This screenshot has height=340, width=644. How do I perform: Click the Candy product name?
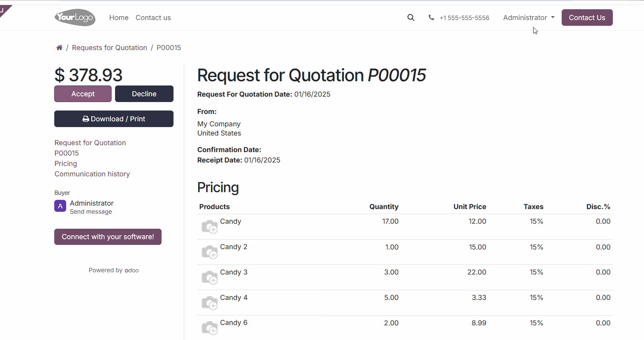pos(230,221)
